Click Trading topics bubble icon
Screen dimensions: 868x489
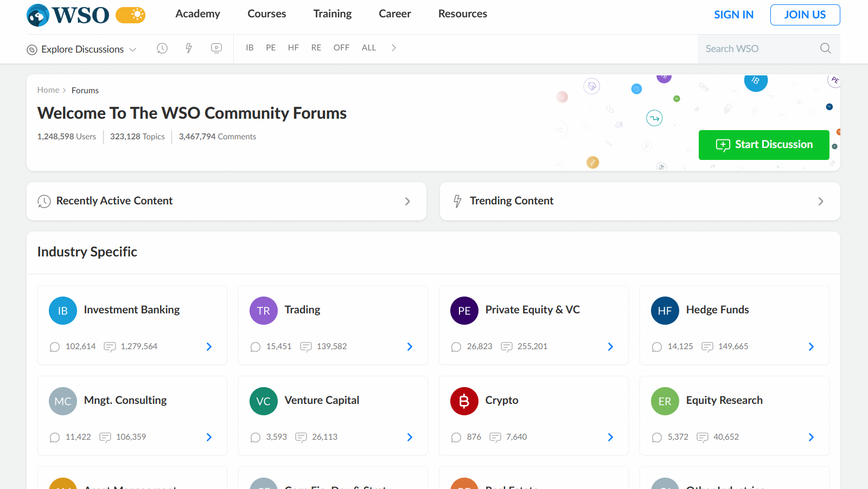(256, 347)
